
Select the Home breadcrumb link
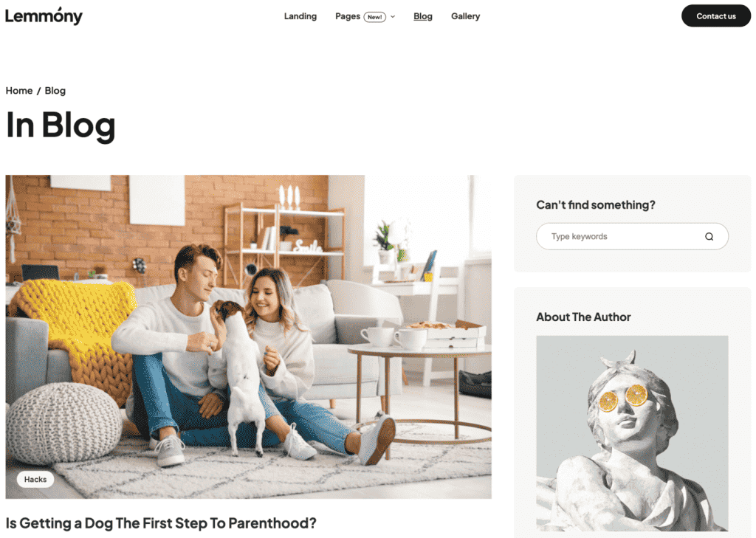[19, 91]
